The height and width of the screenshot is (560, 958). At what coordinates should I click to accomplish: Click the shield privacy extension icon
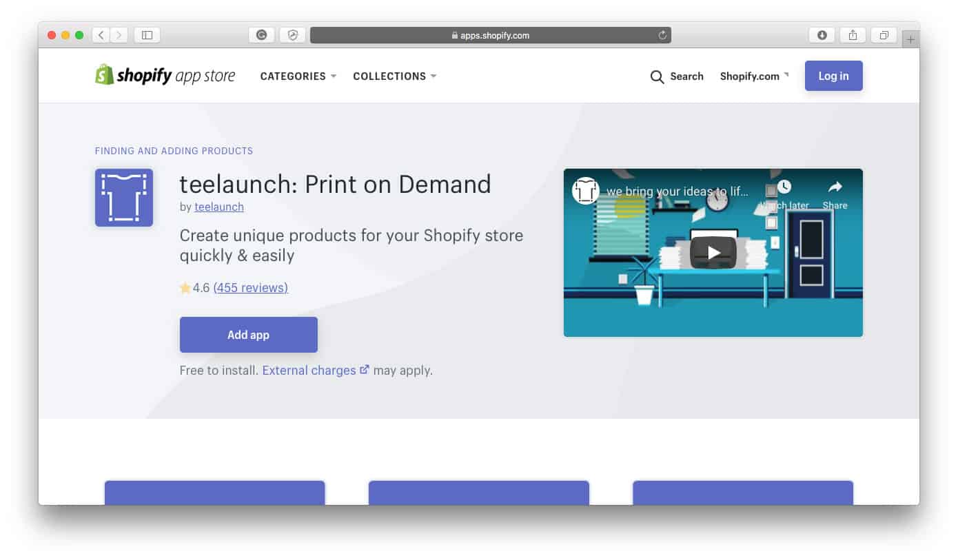293,35
